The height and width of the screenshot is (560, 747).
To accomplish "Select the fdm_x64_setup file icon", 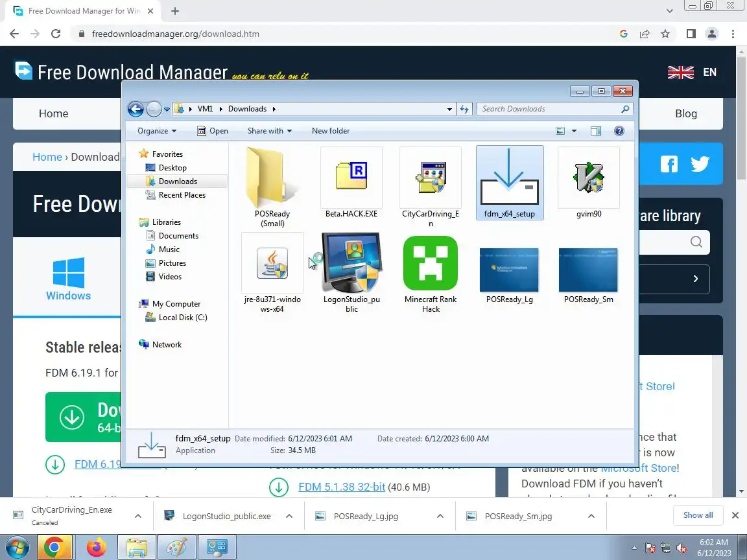I will (x=509, y=176).
